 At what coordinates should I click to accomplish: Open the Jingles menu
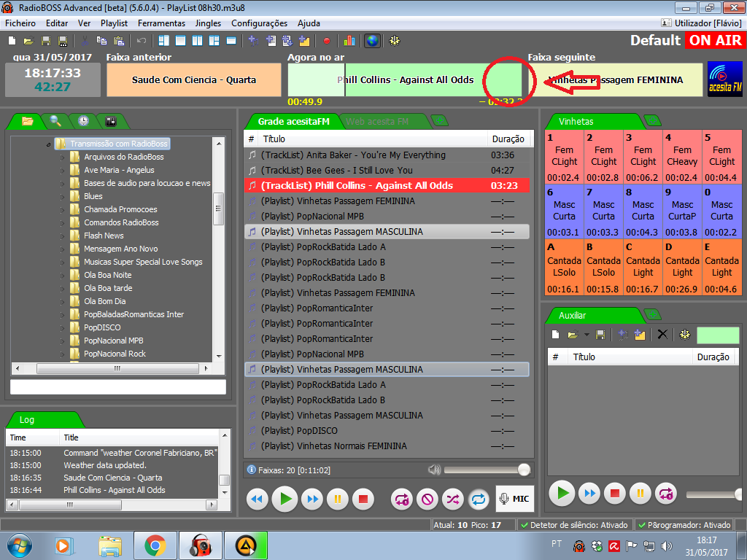208,23
